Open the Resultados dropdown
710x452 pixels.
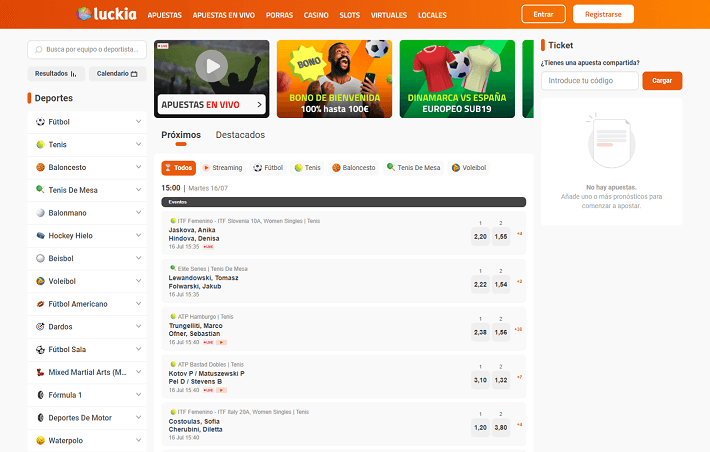pyautogui.click(x=56, y=73)
